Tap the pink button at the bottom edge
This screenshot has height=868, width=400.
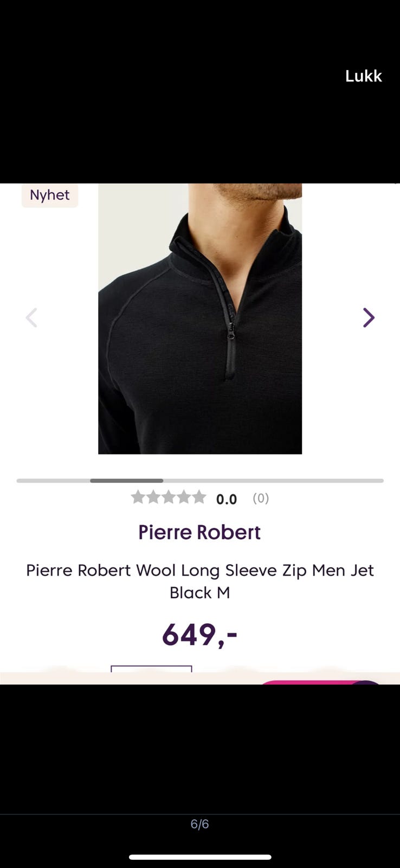coord(309,681)
